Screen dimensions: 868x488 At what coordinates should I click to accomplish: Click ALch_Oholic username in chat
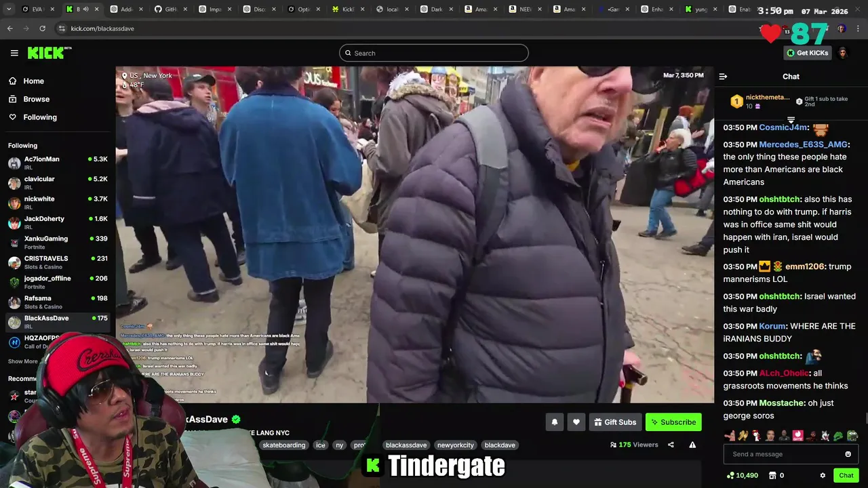784,373
